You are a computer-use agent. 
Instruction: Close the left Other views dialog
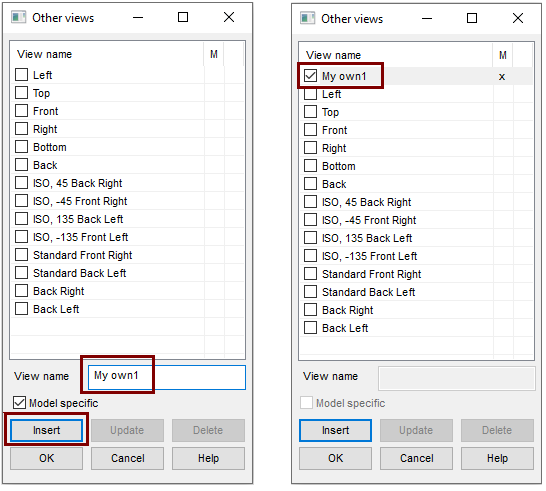pyautogui.click(x=229, y=17)
